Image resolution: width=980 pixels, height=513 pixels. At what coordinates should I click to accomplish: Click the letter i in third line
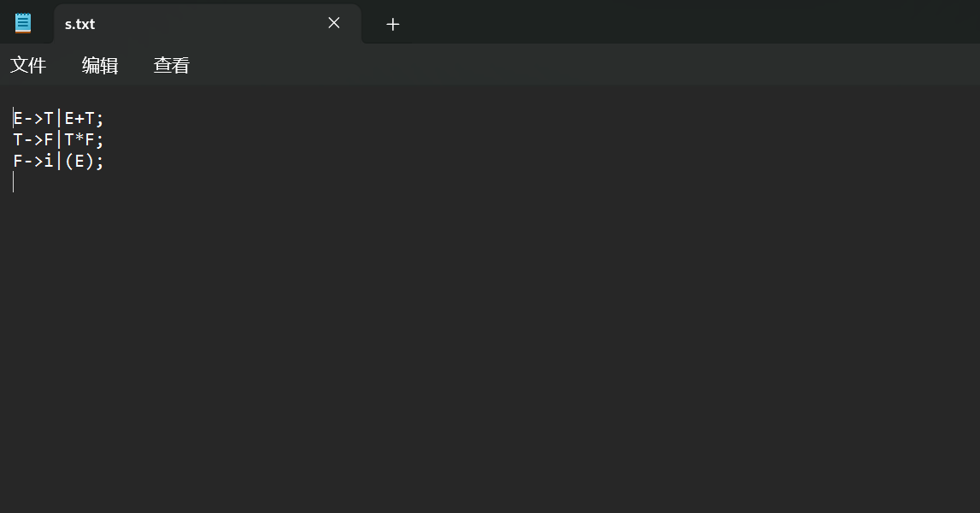49,161
